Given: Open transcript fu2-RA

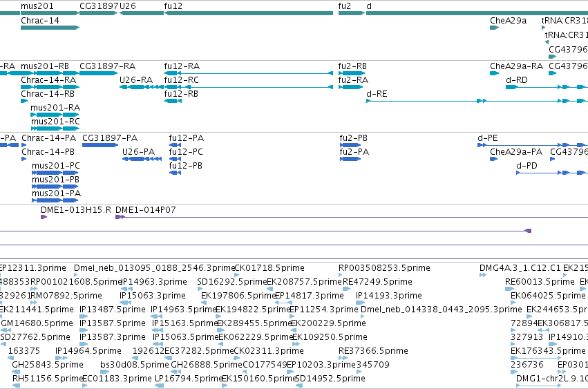Looking at the screenshot, I should pyautogui.click(x=353, y=80).
